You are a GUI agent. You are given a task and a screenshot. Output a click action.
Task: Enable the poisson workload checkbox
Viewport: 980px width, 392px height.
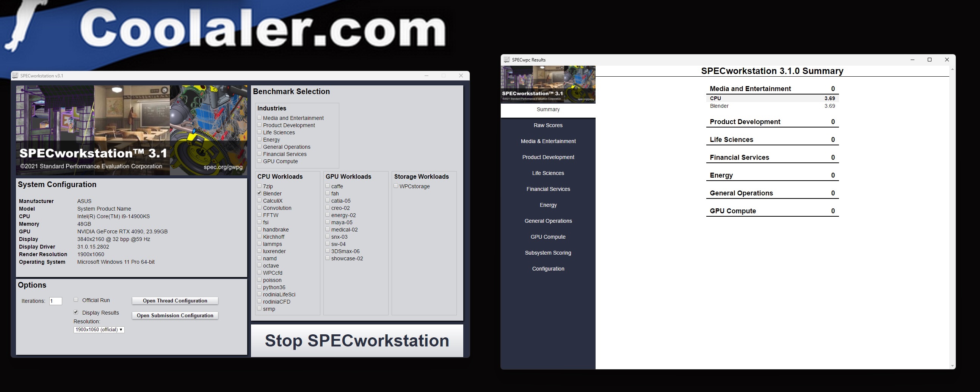(259, 280)
